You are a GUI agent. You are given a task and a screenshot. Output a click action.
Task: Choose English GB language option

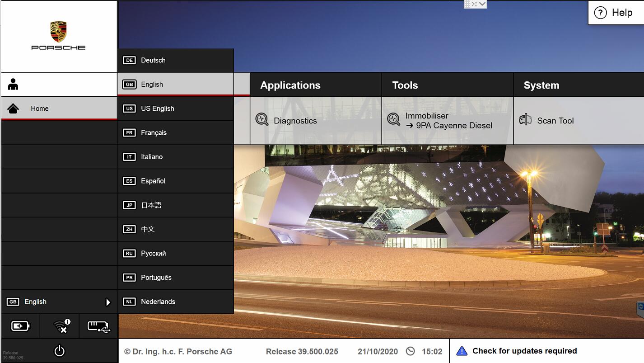pos(176,84)
